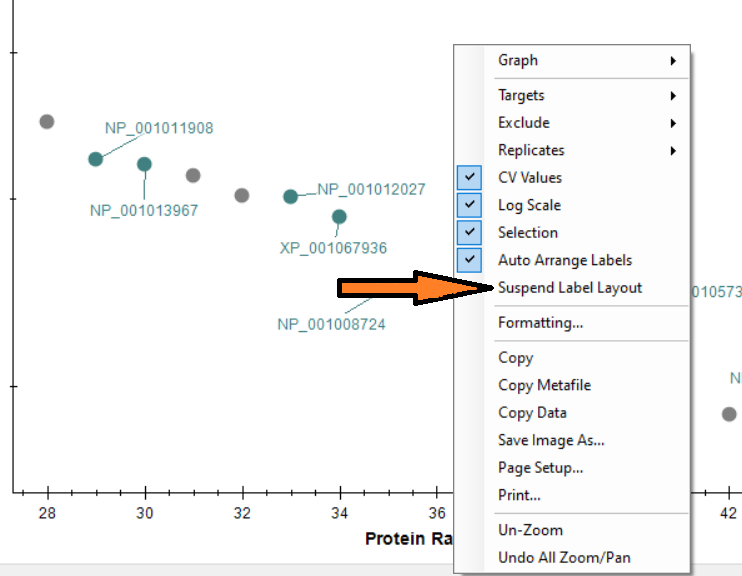Open Formatting... dialog
The width and height of the screenshot is (742, 576).
[x=540, y=323]
